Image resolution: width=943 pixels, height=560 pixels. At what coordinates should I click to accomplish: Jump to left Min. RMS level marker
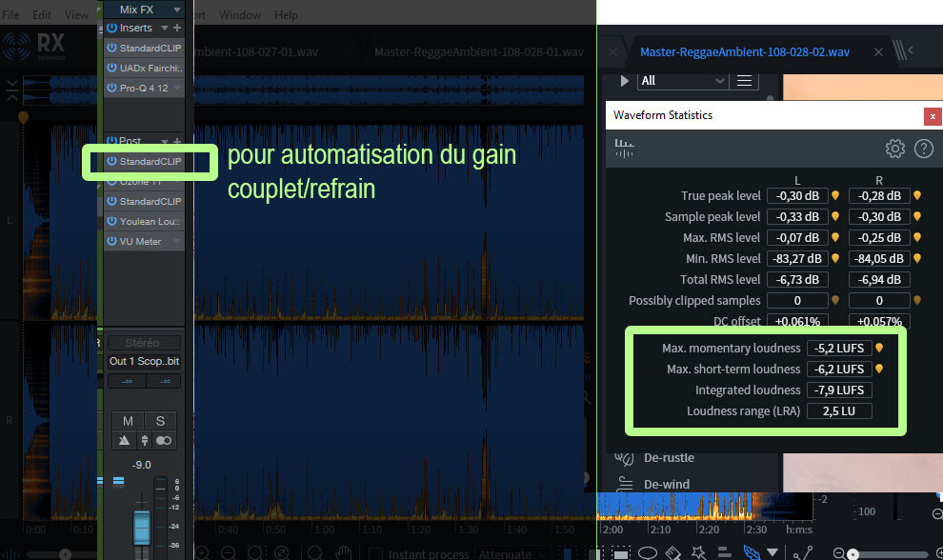pos(834,259)
